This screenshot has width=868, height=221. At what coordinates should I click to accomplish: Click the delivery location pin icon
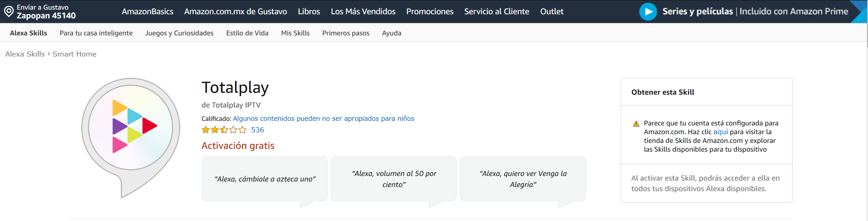pos(8,11)
